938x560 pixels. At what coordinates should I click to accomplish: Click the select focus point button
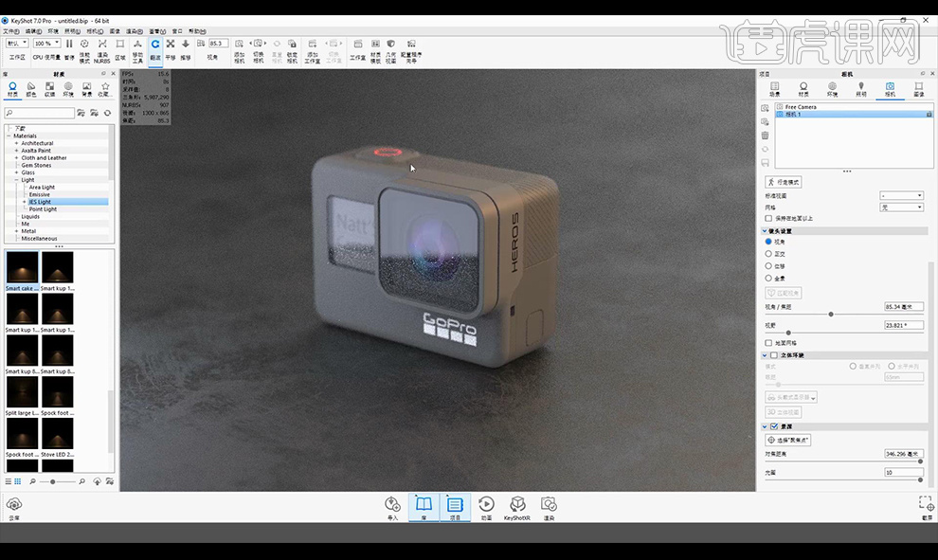click(x=788, y=440)
